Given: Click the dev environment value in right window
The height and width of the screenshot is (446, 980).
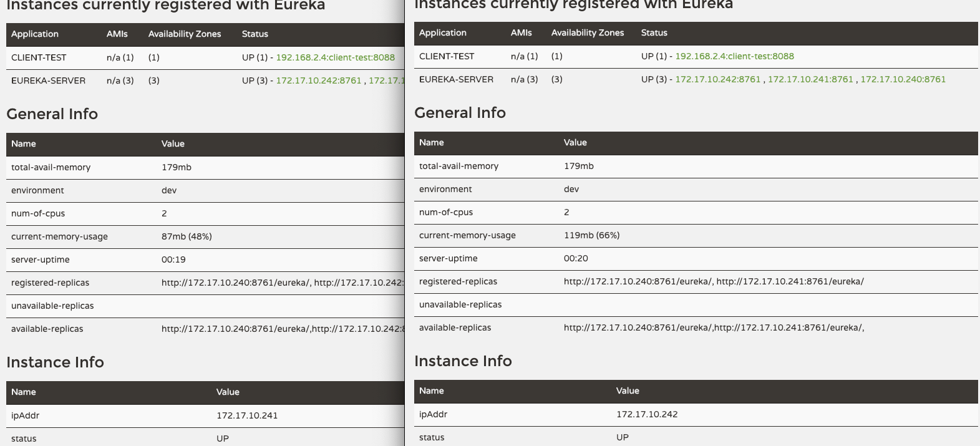Looking at the screenshot, I should coord(571,189).
